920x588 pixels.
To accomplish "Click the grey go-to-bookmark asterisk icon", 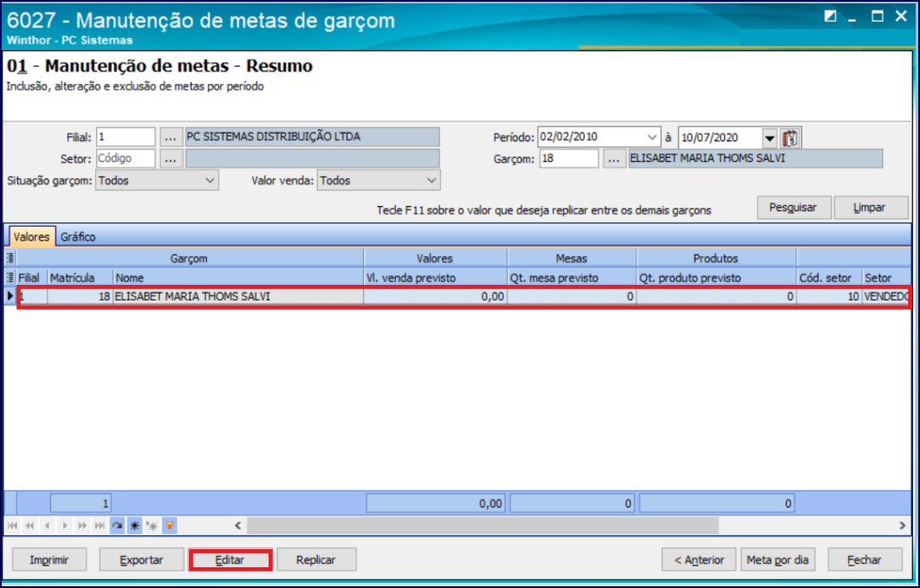I will [152, 526].
